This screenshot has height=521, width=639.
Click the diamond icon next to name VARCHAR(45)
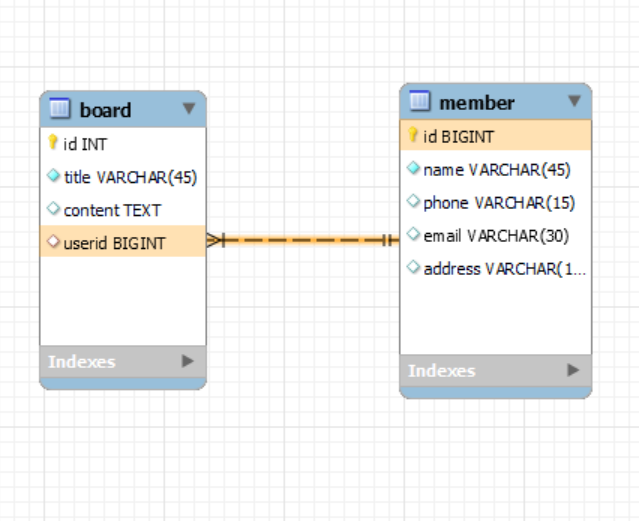(413, 169)
